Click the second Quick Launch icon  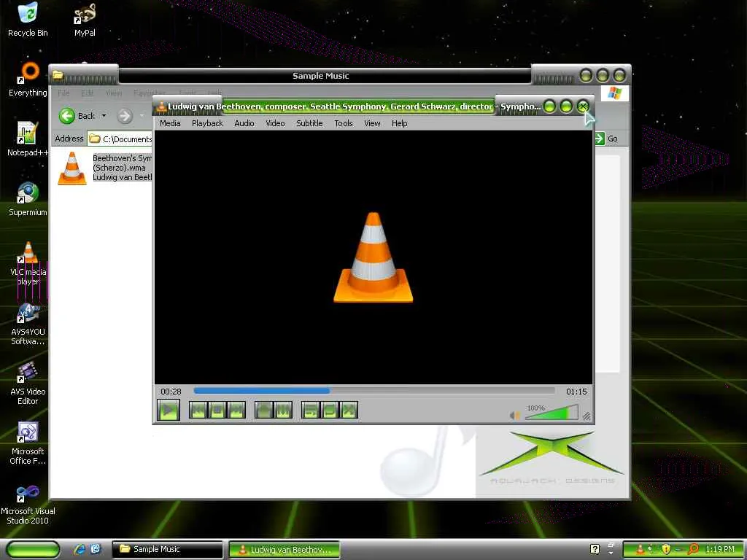tap(96, 549)
